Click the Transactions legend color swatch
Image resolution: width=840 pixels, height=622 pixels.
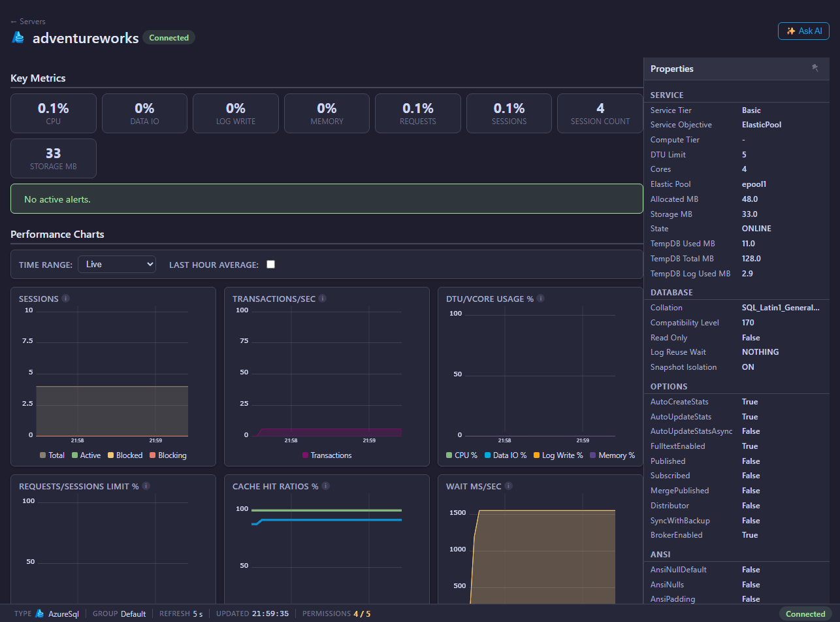(305, 455)
